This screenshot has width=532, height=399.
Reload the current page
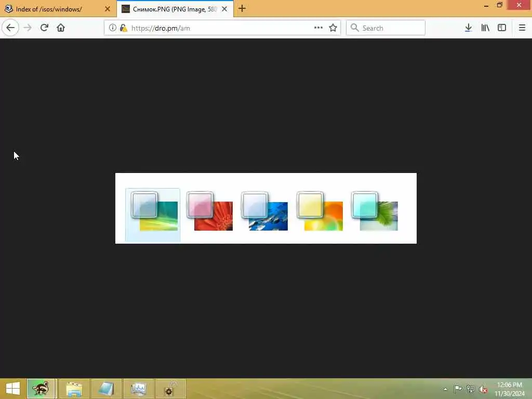tap(44, 28)
